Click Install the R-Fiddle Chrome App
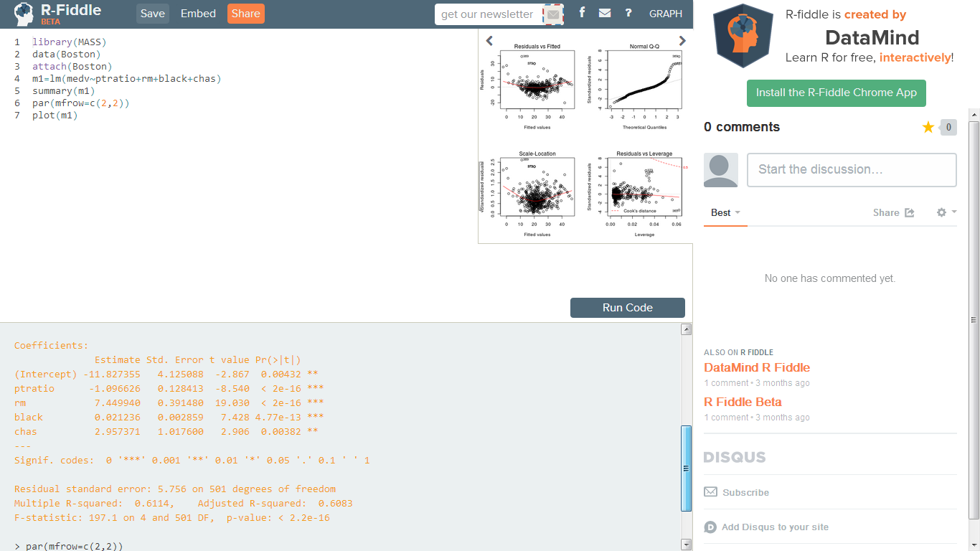The height and width of the screenshot is (551, 980). click(837, 93)
